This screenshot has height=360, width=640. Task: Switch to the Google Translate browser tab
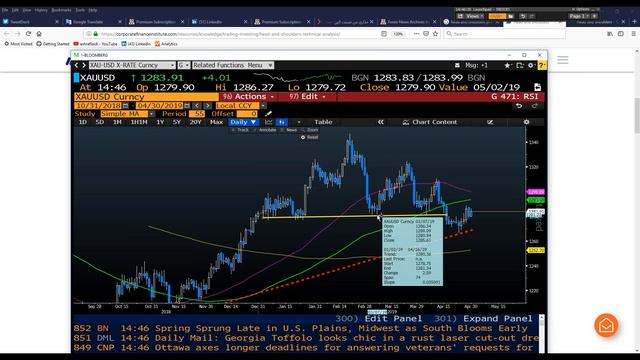pos(94,22)
